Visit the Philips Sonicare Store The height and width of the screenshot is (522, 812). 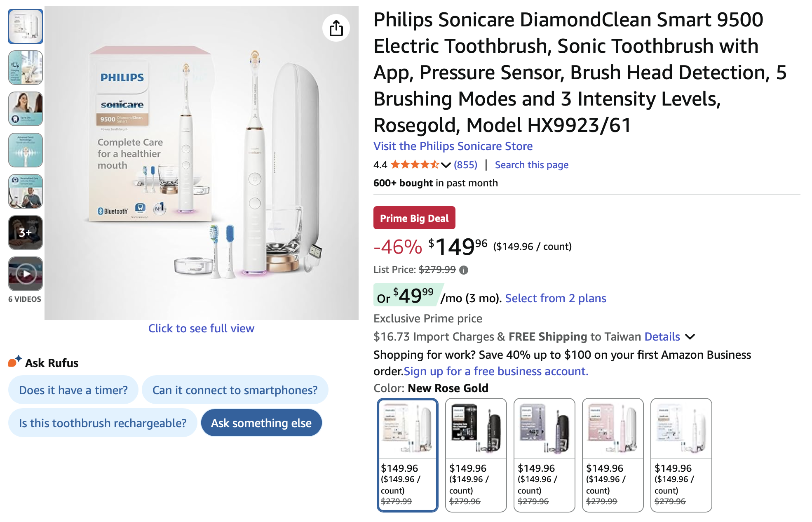(x=453, y=146)
